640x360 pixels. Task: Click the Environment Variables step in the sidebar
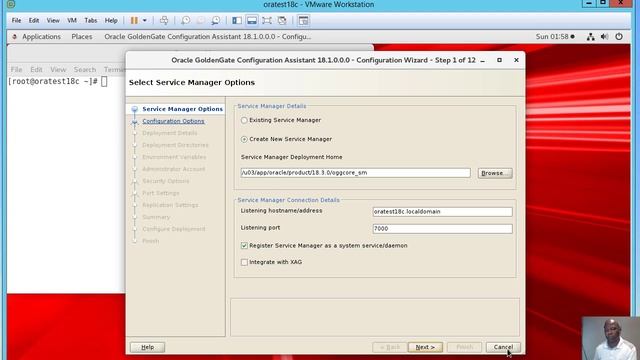tap(174, 157)
